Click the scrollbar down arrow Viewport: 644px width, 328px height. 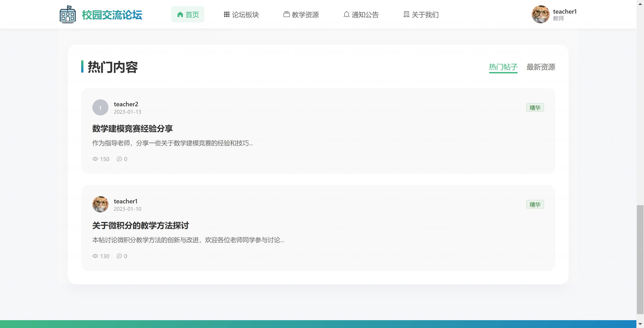click(x=640, y=324)
